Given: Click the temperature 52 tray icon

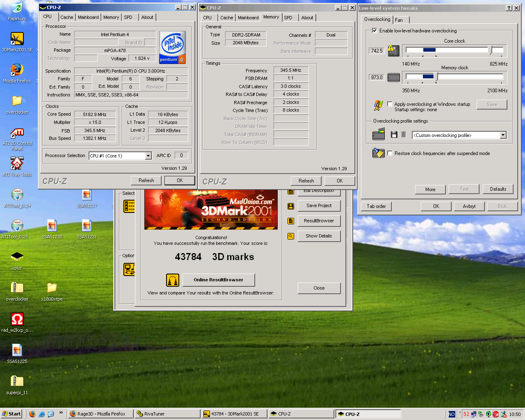Looking at the screenshot, I should point(466,414).
